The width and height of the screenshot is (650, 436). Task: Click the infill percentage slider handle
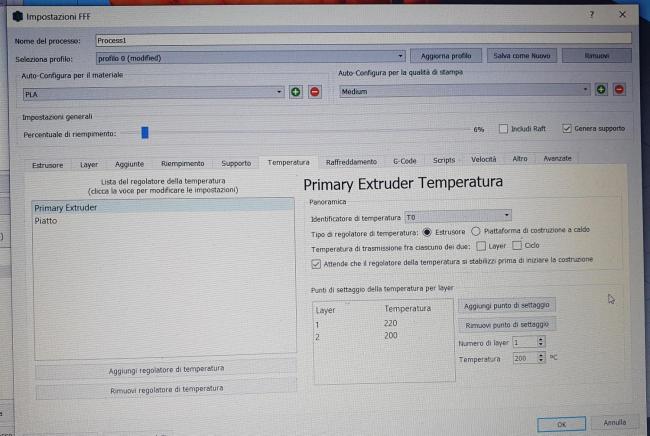[145, 133]
